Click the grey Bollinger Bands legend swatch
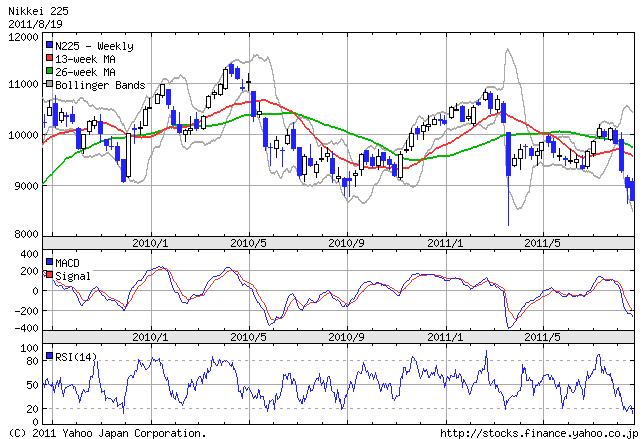The width and height of the screenshot is (644, 439). coord(49,85)
